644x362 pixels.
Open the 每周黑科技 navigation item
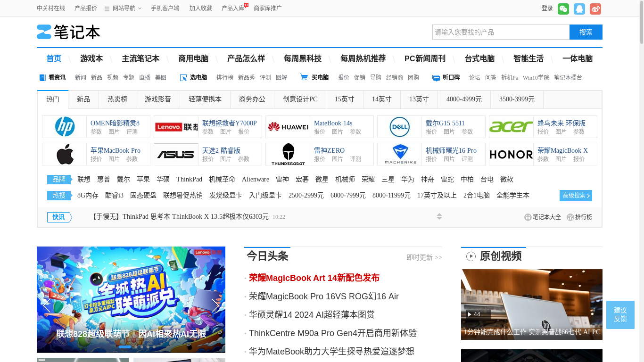tap(303, 59)
